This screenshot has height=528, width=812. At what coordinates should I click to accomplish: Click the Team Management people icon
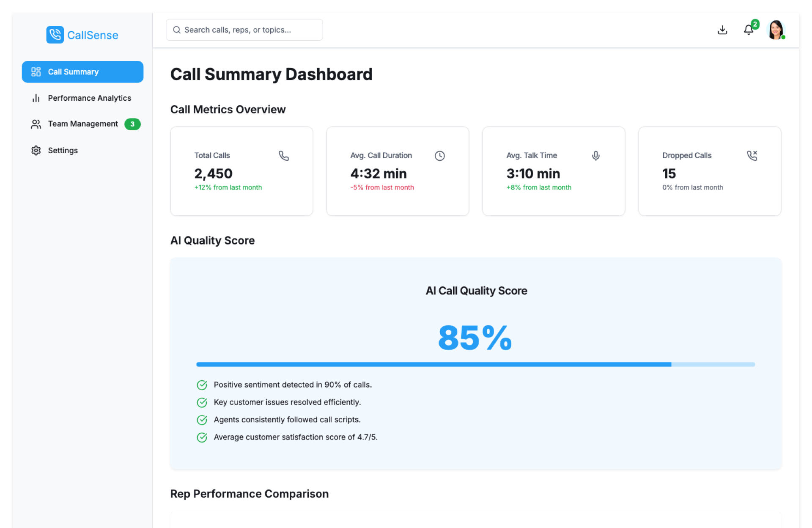tap(36, 124)
